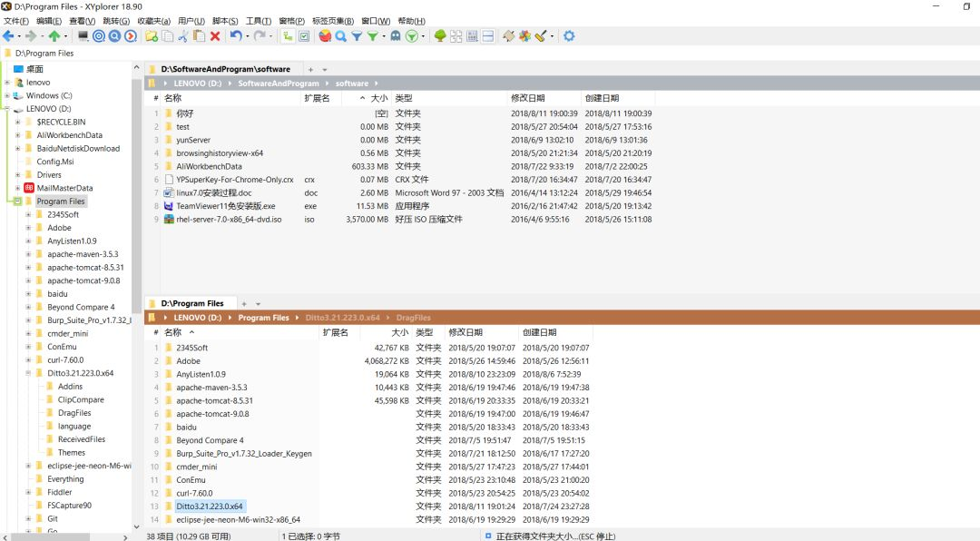Click the Paste clipboard icon
Image resolution: width=980 pixels, height=541 pixels.
pyautogui.click(x=199, y=36)
